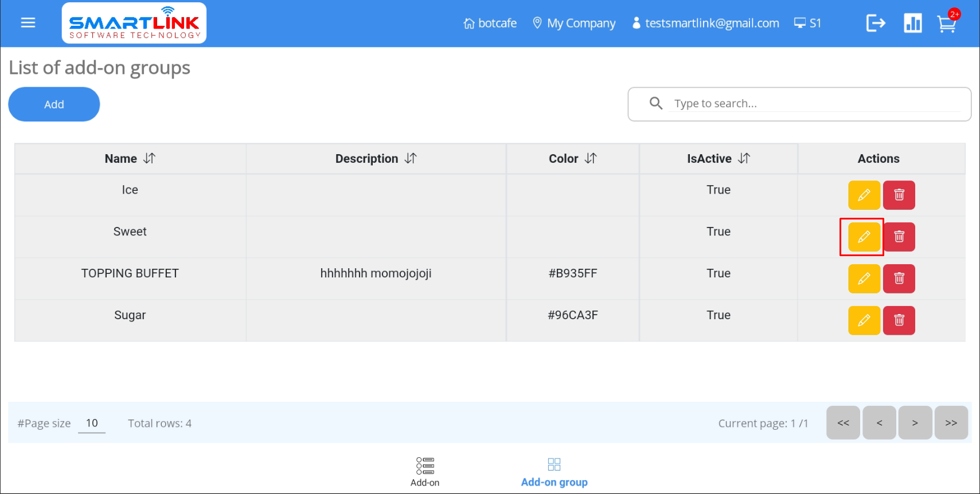The image size is (980, 494).
Task: Edit the Sweet add-on group
Action: [864, 237]
